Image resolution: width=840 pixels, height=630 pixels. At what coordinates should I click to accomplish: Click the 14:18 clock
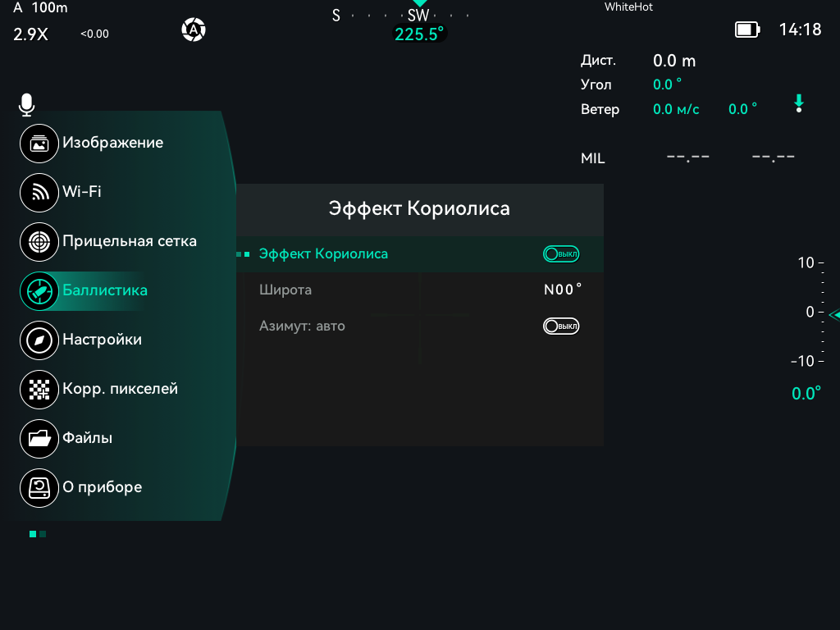(x=800, y=30)
